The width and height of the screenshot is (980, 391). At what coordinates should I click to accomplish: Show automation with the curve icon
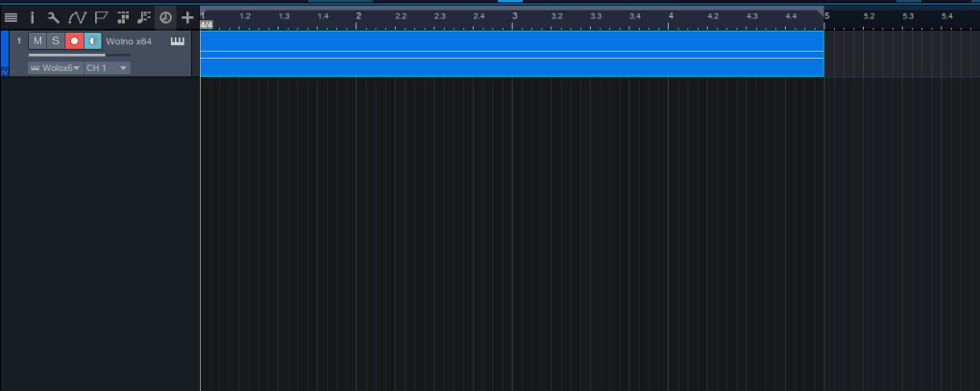[x=77, y=18]
